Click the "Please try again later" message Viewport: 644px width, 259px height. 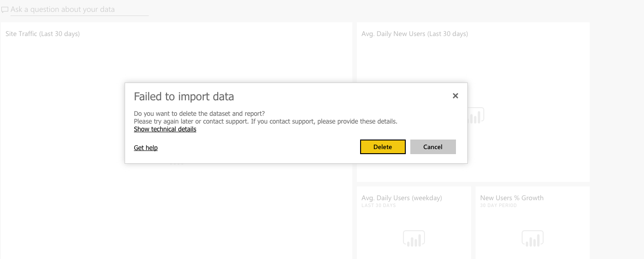[266, 121]
